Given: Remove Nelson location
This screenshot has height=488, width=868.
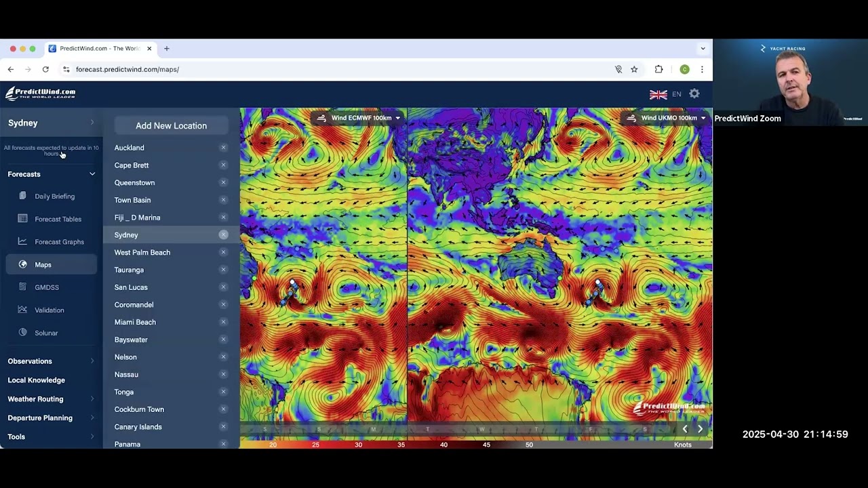Looking at the screenshot, I should [x=223, y=357].
